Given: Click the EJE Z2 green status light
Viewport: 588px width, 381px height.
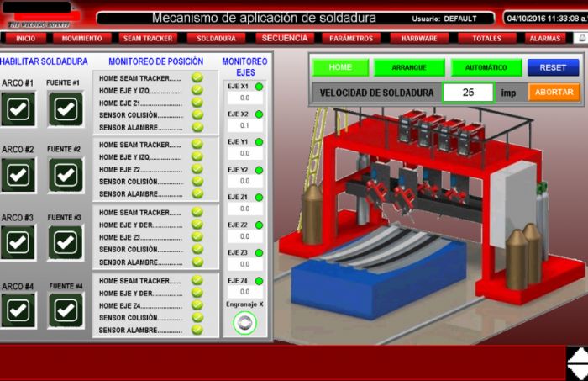Looking at the screenshot, I should 259,225.
